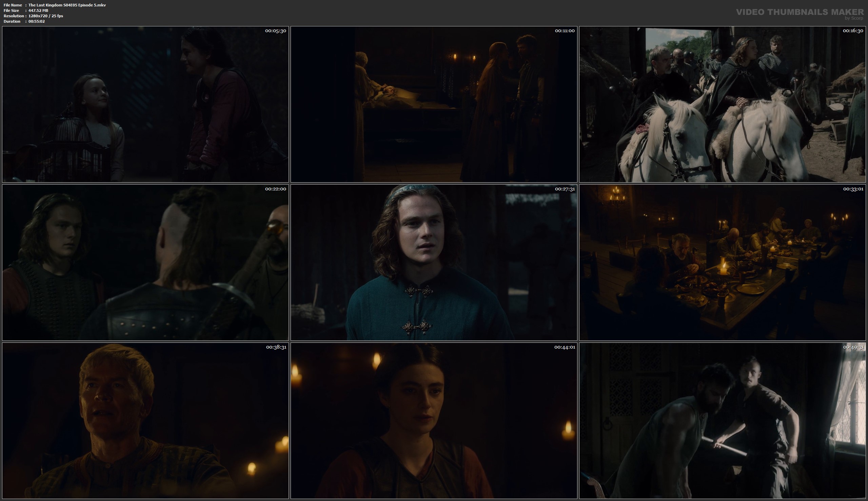This screenshot has height=501, width=868.
Task: Click the file size value 447.52 MB
Action: [38, 10]
